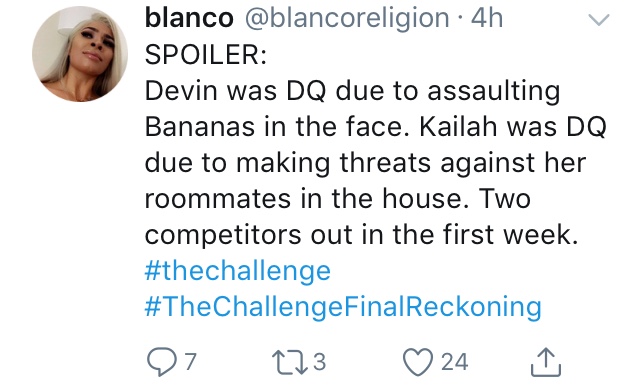Click the like count number 24
This screenshot has height=387, width=640.
coord(454,362)
